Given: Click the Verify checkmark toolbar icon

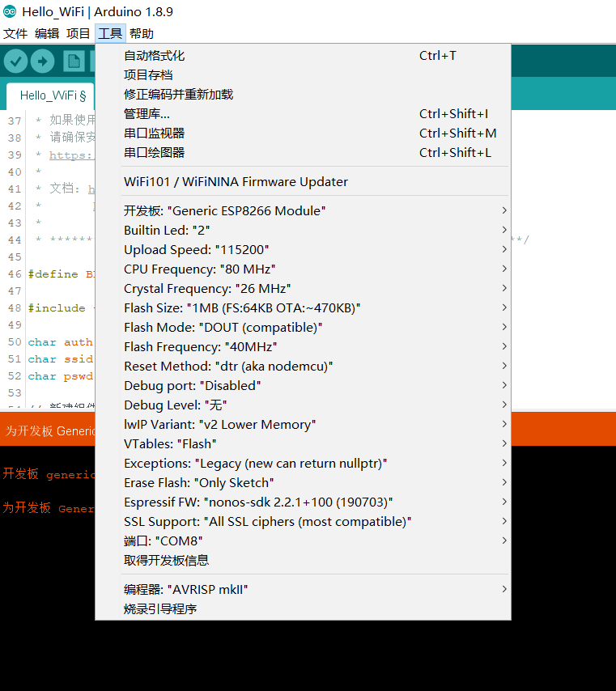Looking at the screenshot, I should (16, 61).
